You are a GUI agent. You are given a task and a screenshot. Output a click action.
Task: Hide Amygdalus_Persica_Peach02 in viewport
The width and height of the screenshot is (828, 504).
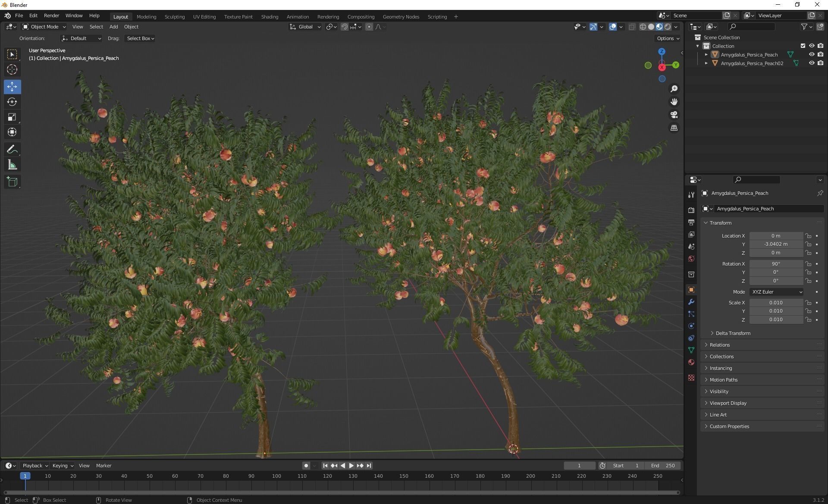[x=811, y=63]
